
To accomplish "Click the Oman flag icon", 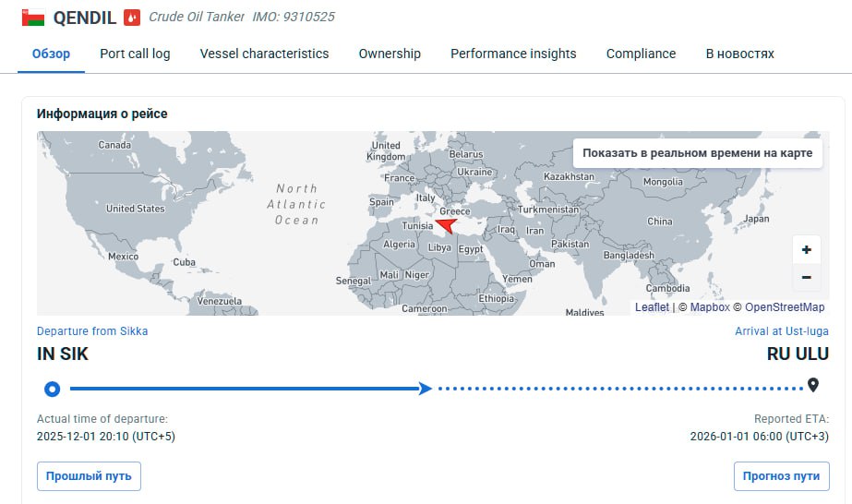I will [33, 17].
